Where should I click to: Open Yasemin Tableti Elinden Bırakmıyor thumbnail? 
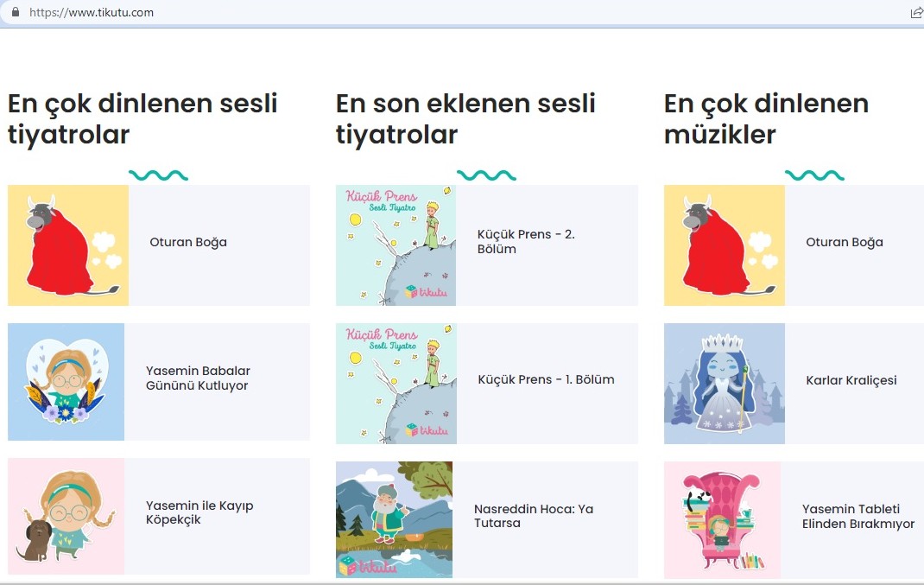click(x=723, y=519)
